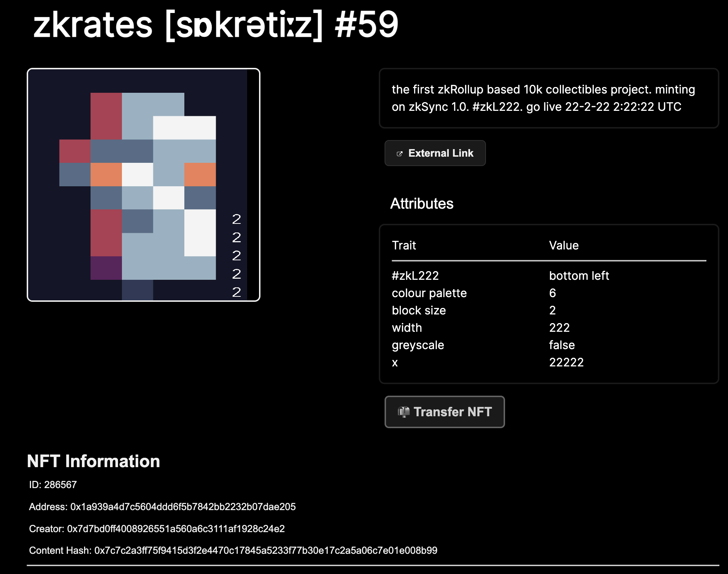Click the Value column header

point(564,245)
